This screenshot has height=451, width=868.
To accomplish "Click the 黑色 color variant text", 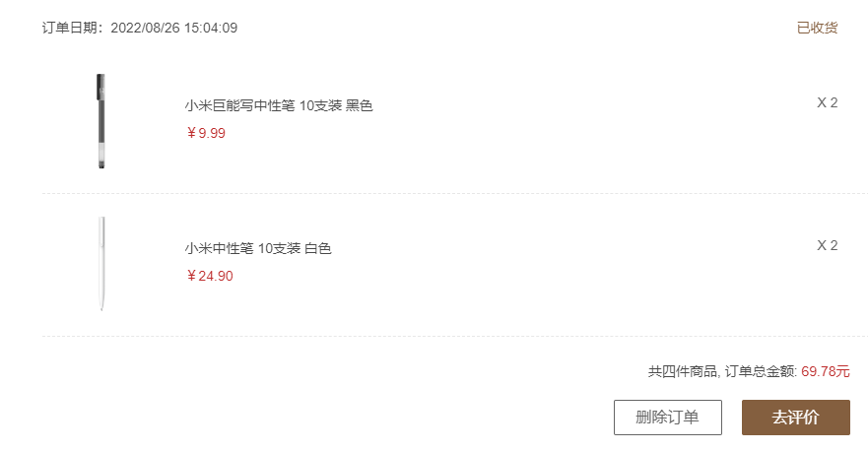I will [360, 106].
